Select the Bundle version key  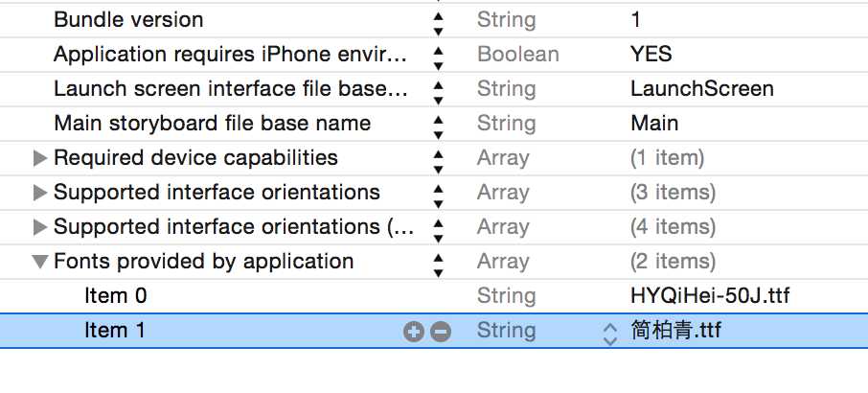click(128, 20)
